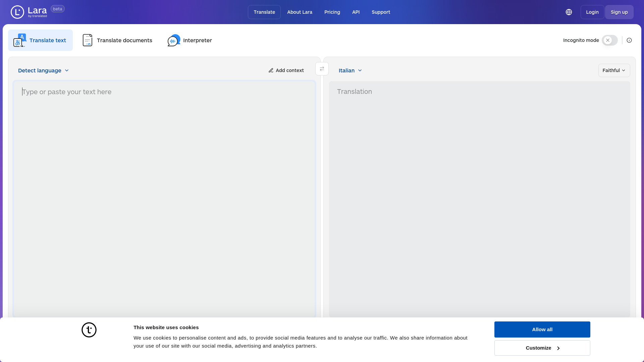Click the swap languages arrow icon
Image resolution: width=644 pixels, height=362 pixels.
pyautogui.click(x=322, y=69)
